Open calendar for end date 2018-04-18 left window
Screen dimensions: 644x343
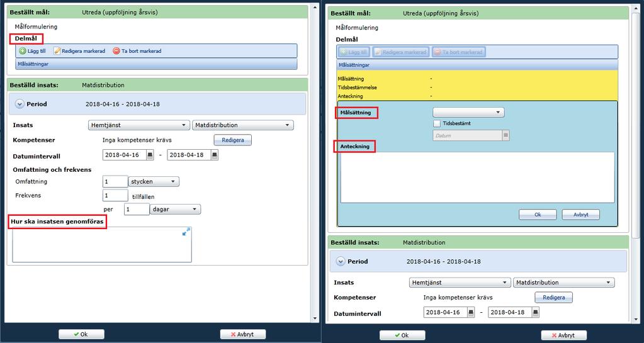[215, 155]
